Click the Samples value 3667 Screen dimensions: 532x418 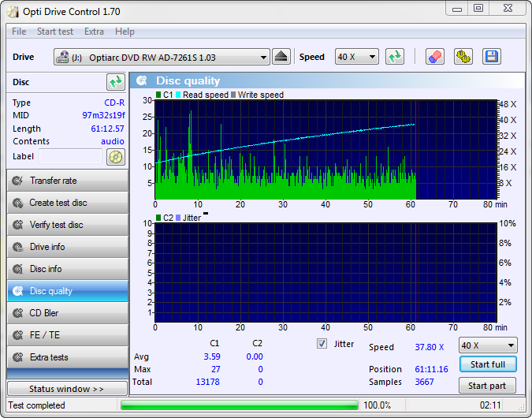pyautogui.click(x=425, y=382)
